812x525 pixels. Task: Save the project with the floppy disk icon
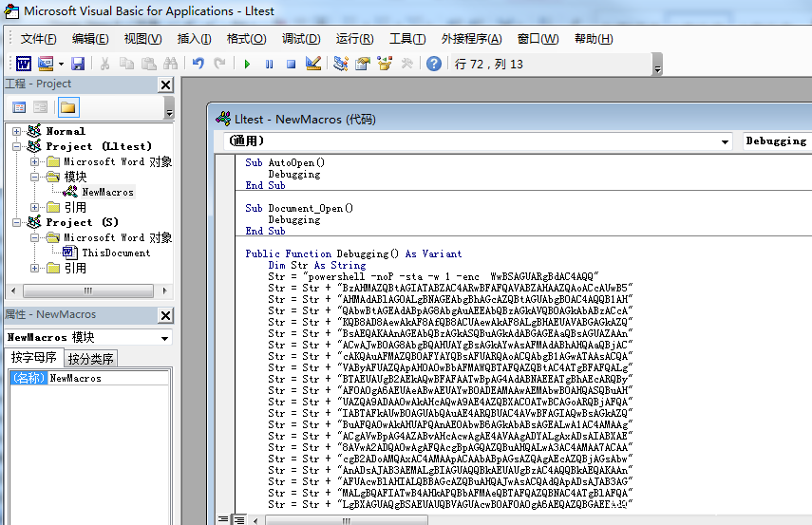tap(78, 64)
